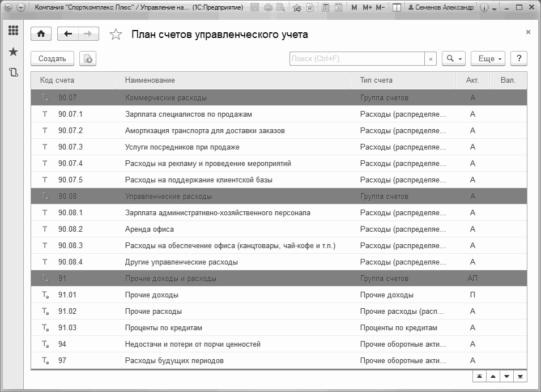Open the history icon in the sidebar
Image resolution: width=541 pixels, height=392 pixels.
pos(13,72)
